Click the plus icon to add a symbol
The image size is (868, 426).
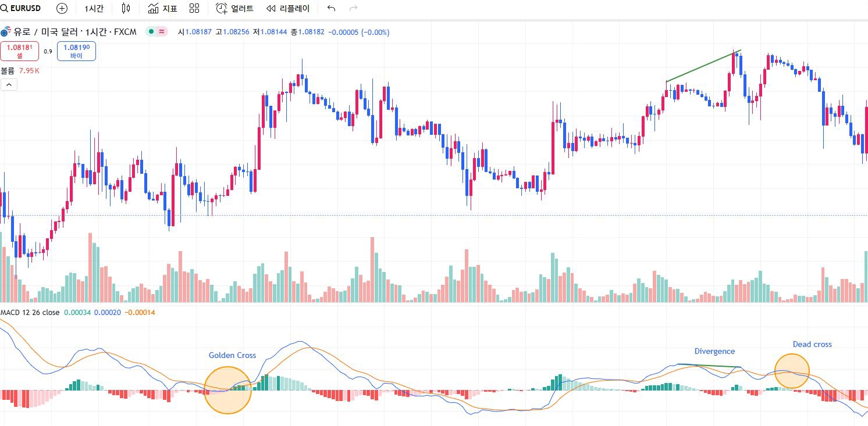62,8
